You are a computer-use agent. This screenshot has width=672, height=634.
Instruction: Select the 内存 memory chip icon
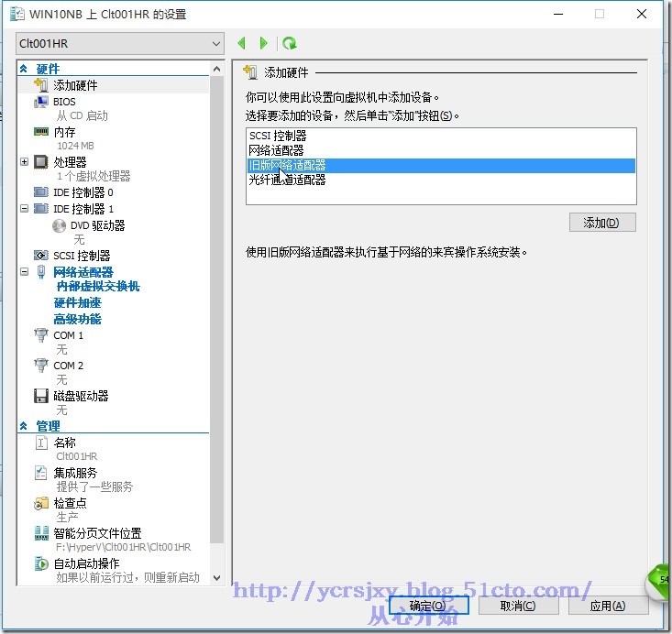point(41,132)
